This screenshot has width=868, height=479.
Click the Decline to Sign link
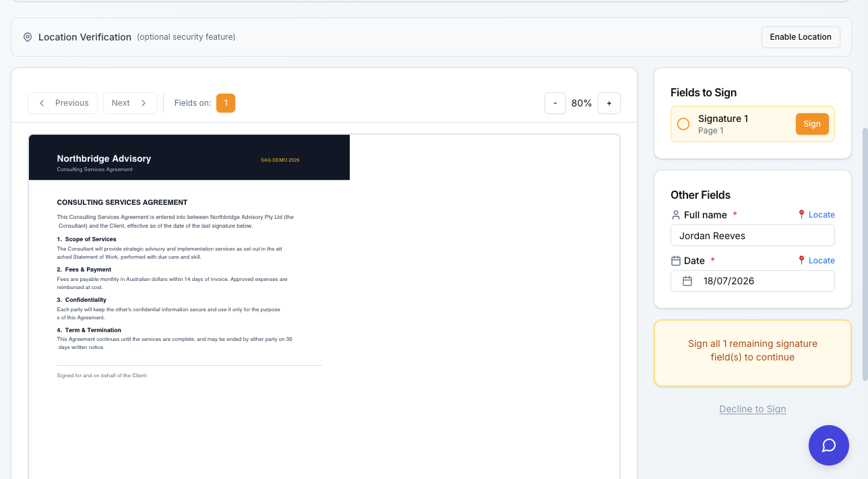[753, 409]
